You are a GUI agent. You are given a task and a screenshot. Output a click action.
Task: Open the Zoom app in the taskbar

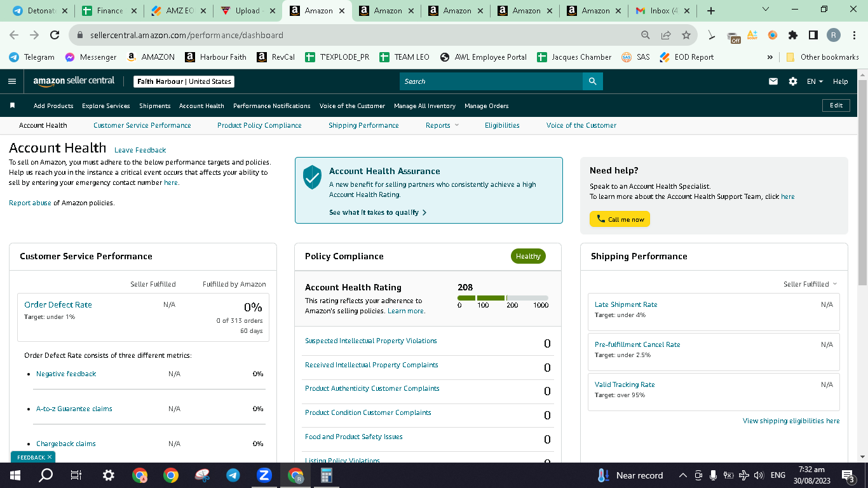tap(264, 475)
